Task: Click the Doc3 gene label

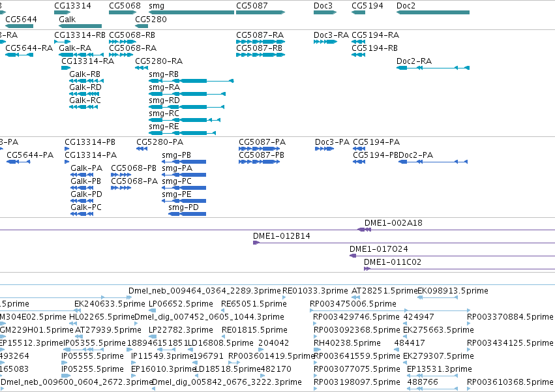Action: [x=323, y=6]
